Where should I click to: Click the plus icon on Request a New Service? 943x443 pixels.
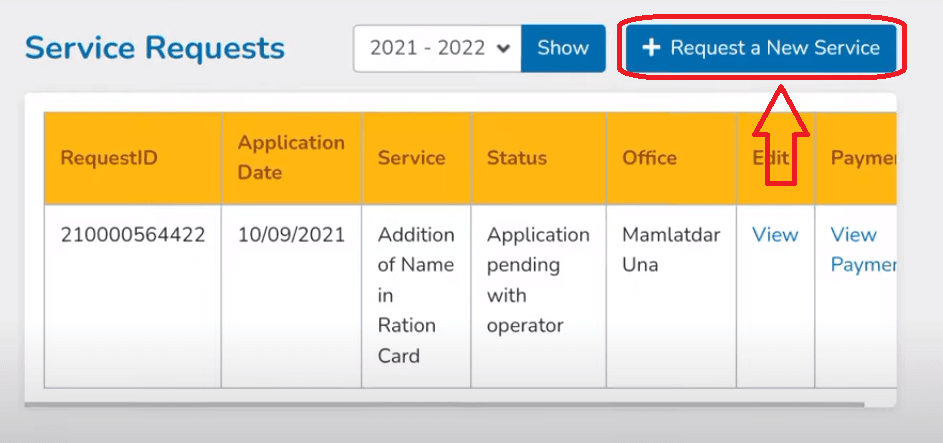pos(651,48)
